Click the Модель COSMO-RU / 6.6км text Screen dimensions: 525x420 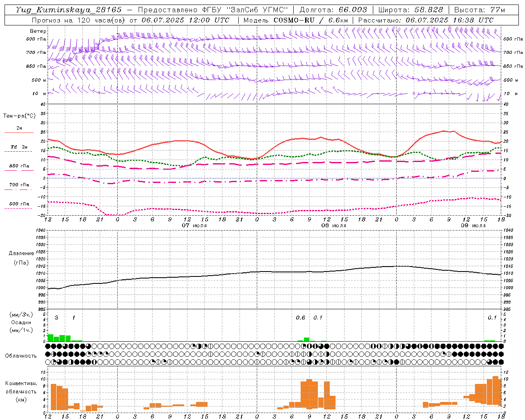[296, 20]
